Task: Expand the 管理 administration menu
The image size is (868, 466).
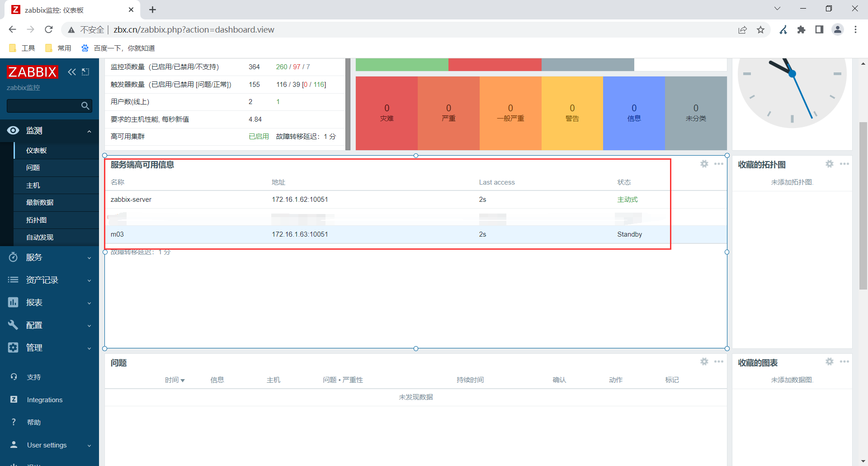Action: 50,348
